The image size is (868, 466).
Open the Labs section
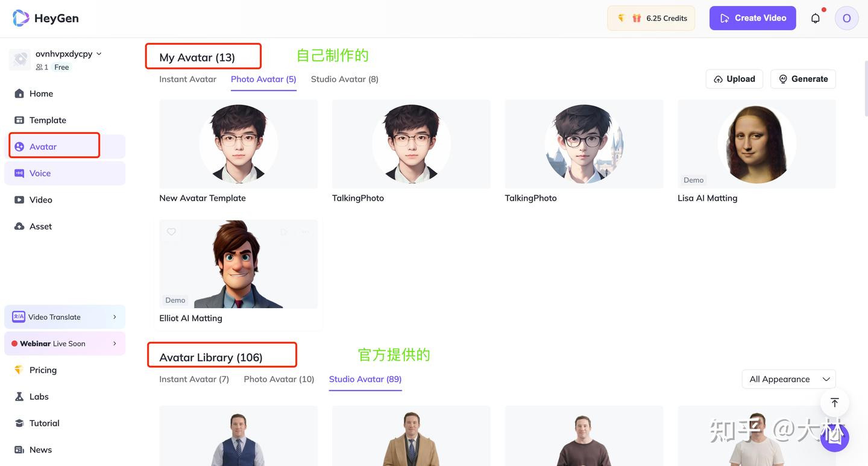pyautogui.click(x=39, y=396)
